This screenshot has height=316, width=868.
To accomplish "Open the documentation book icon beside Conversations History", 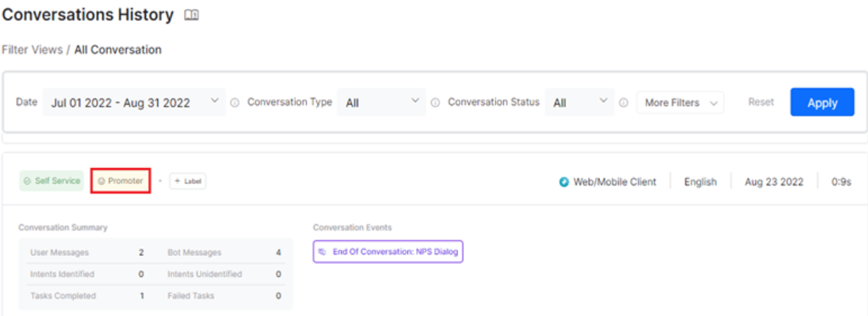I will [191, 16].
